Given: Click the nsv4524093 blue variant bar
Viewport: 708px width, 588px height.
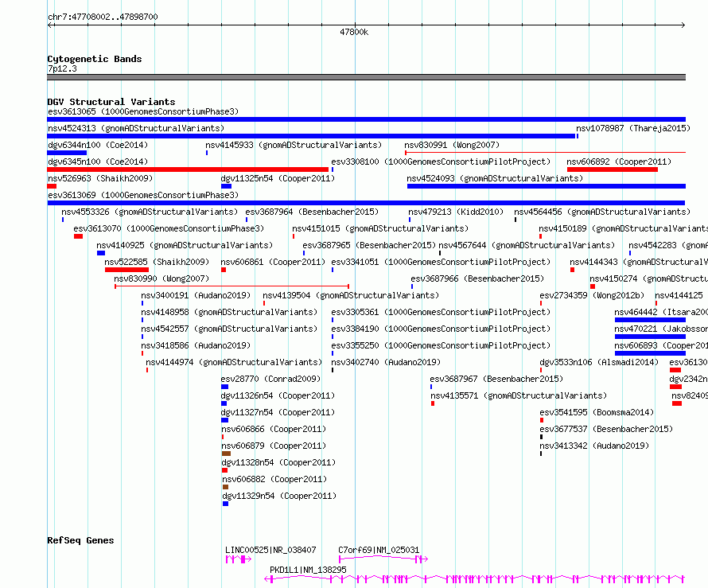Looking at the screenshot, I should [547, 186].
